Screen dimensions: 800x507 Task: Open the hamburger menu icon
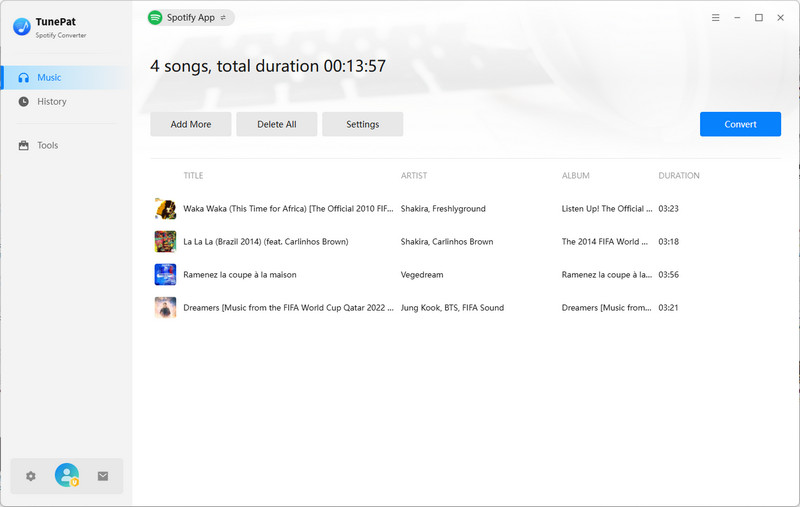pyautogui.click(x=715, y=17)
